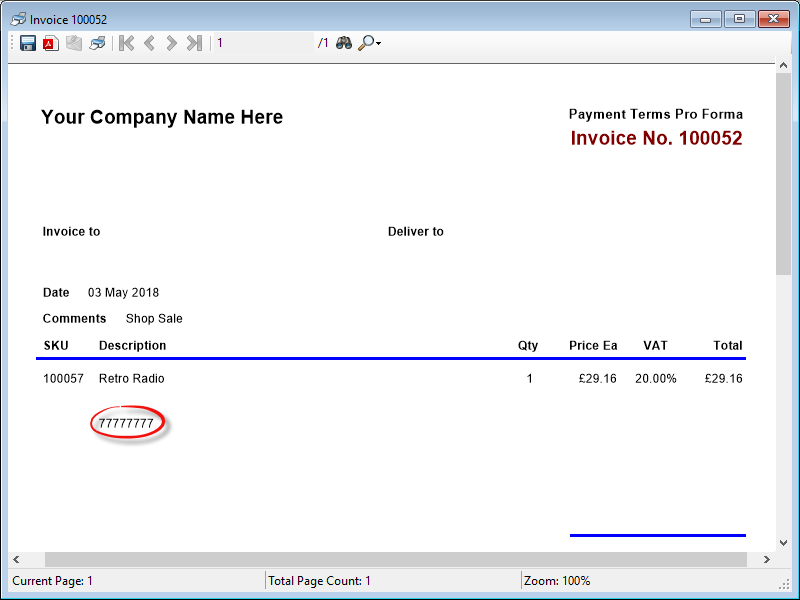
Task: Advance to the next page
Action: point(171,43)
